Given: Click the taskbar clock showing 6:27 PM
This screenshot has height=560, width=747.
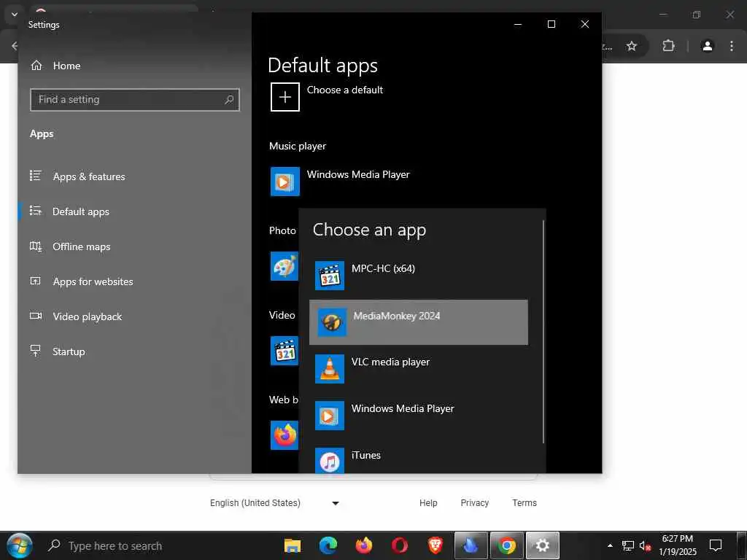Looking at the screenshot, I should click(678, 545).
